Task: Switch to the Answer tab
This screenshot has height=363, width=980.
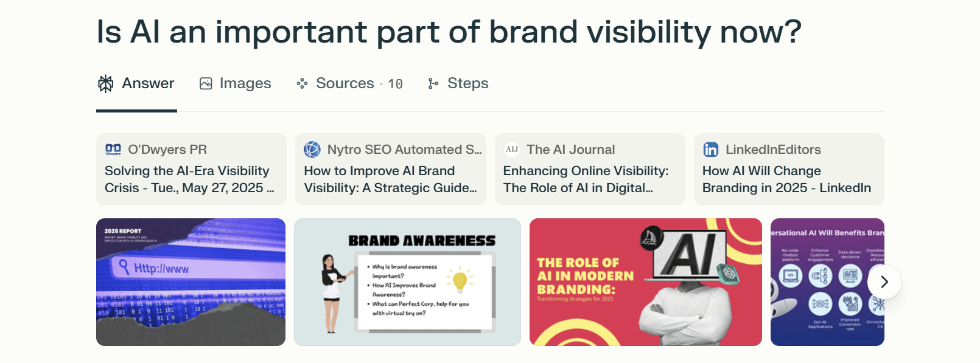Action: click(148, 83)
